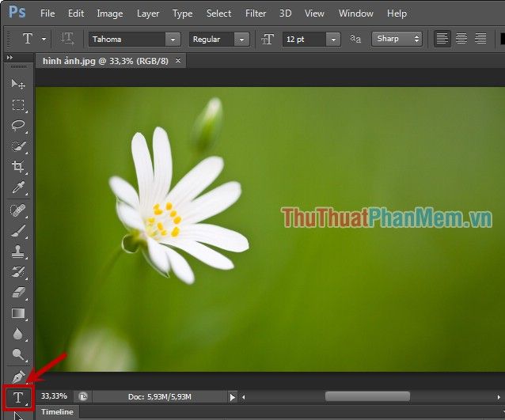
Task: Open the 12 pt font size dropdown
Action: (x=333, y=40)
